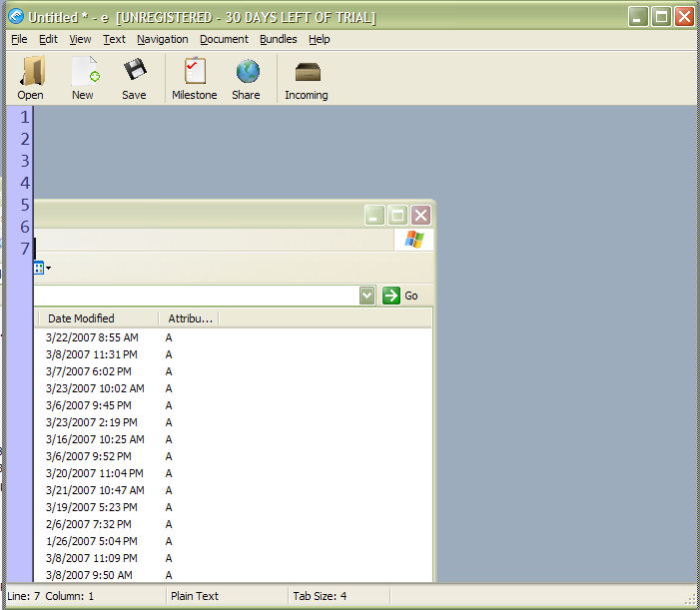
Task: Click Line: 7 Column: 1 status entry
Action: (x=51, y=596)
